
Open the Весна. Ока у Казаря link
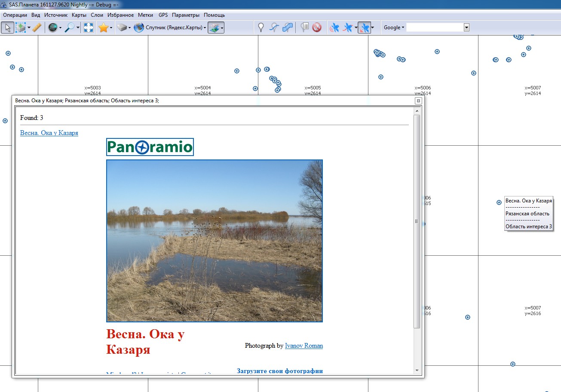[49, 133]
